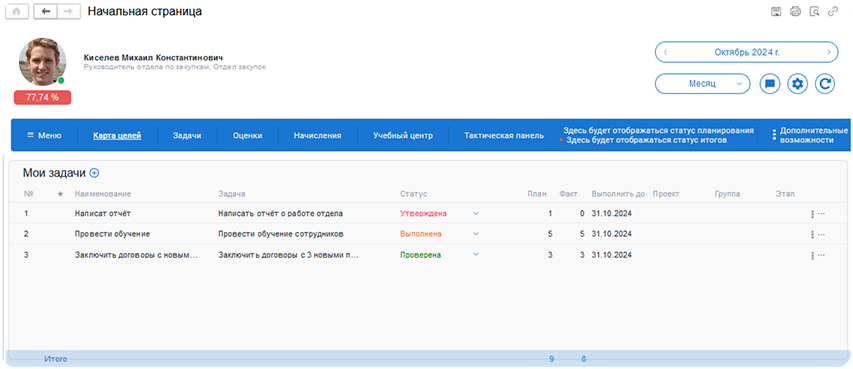Click the planning status text in blue bar

659,131
